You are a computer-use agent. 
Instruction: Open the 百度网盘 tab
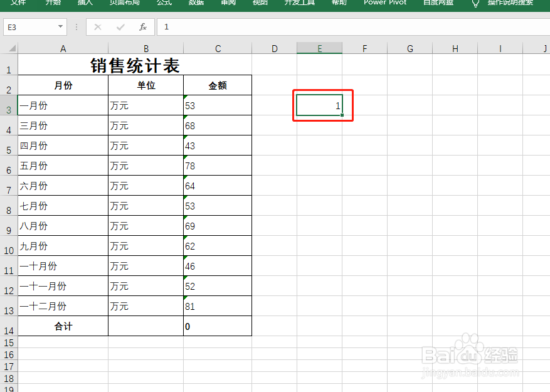tap(438, 4)
